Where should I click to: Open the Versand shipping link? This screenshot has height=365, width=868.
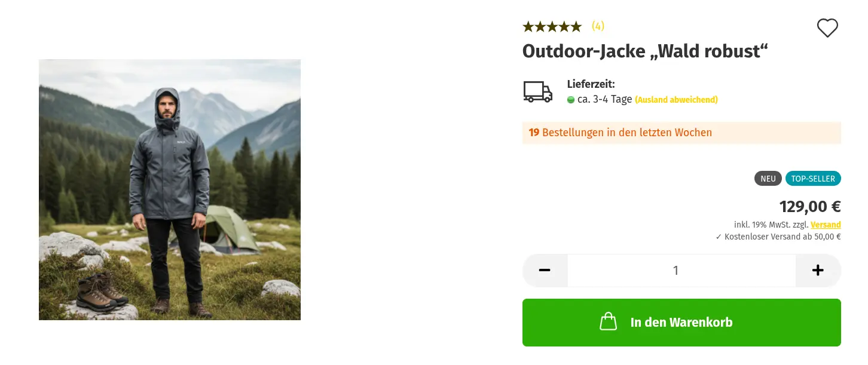coord(826,225)
